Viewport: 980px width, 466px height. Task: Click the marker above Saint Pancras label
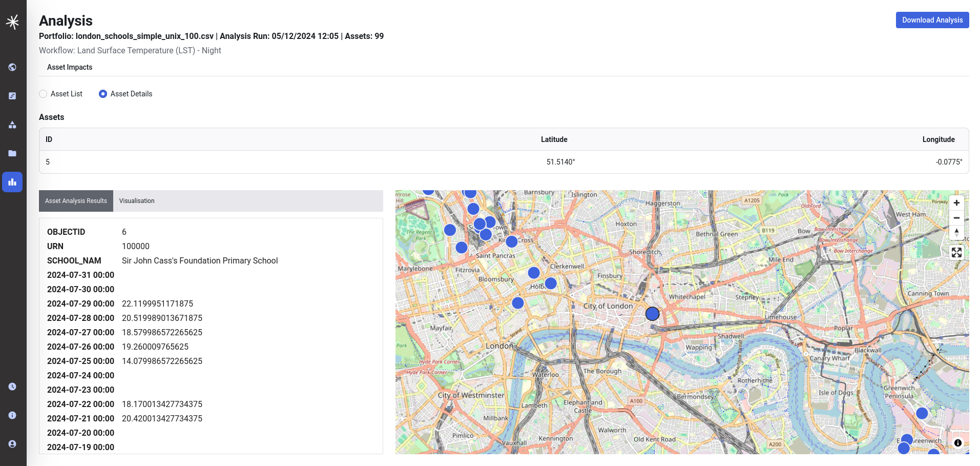pos(486,235)
